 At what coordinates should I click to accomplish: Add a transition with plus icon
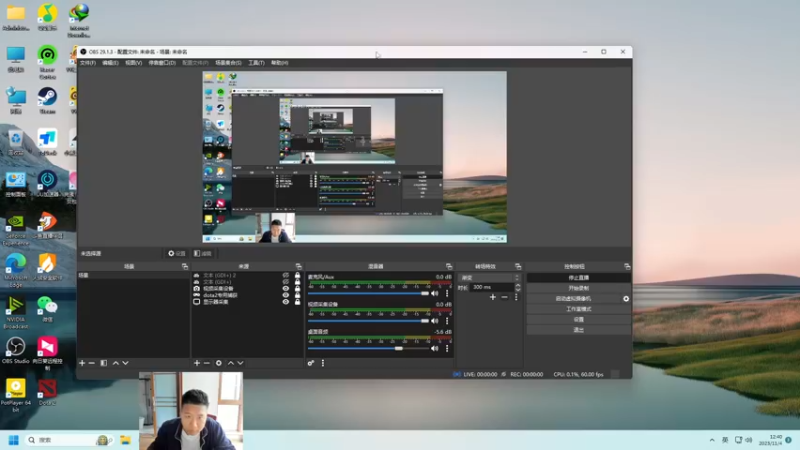[x=493, y=297]
